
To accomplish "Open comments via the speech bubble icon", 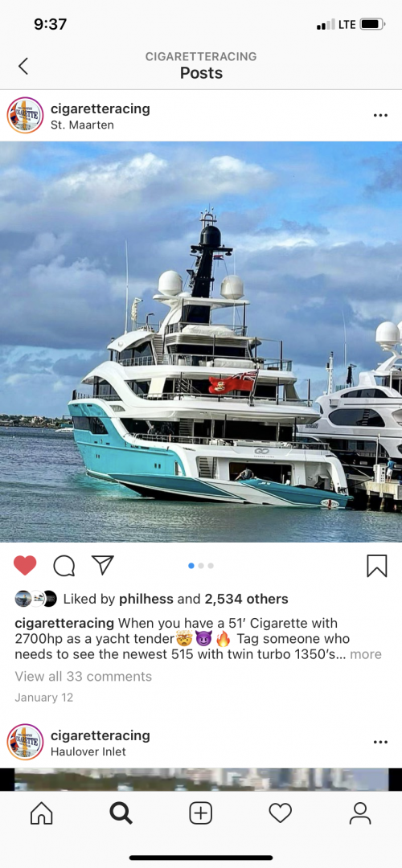I will tap(64, 565).
